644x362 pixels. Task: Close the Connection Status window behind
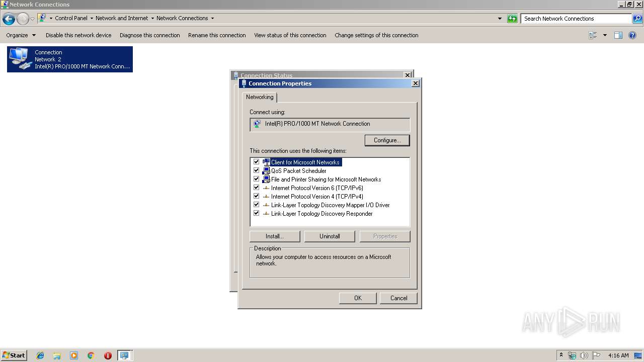[408, 75]
